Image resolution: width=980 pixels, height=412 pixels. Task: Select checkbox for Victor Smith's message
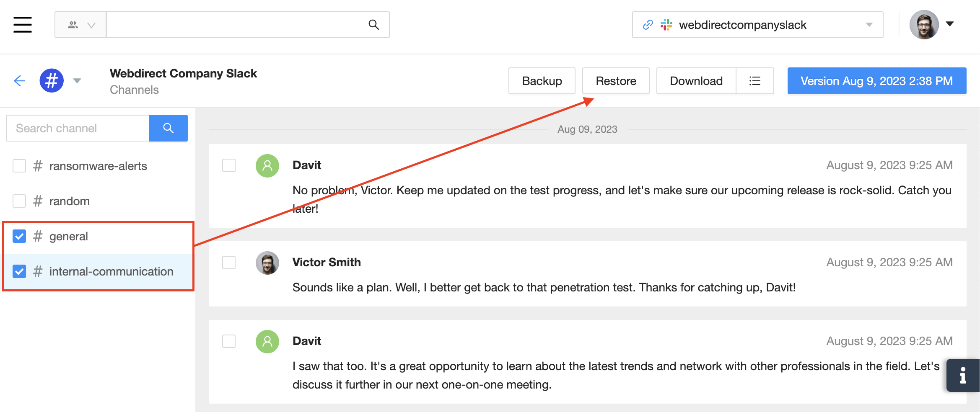coord(229,263)
